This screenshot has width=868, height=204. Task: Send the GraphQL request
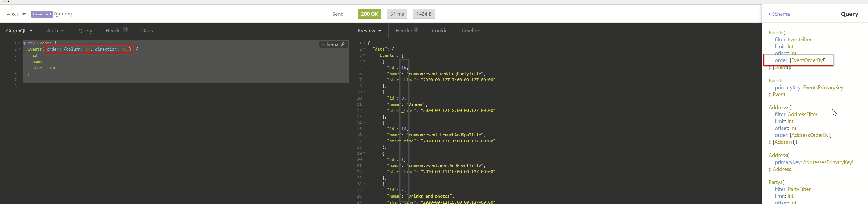click(338, 14)
